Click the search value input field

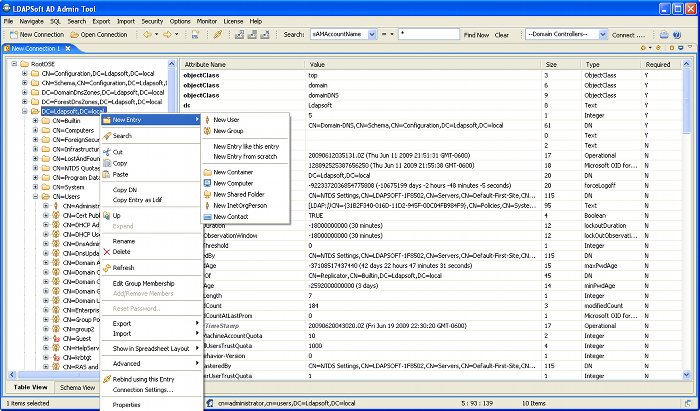tap(428, 34)
